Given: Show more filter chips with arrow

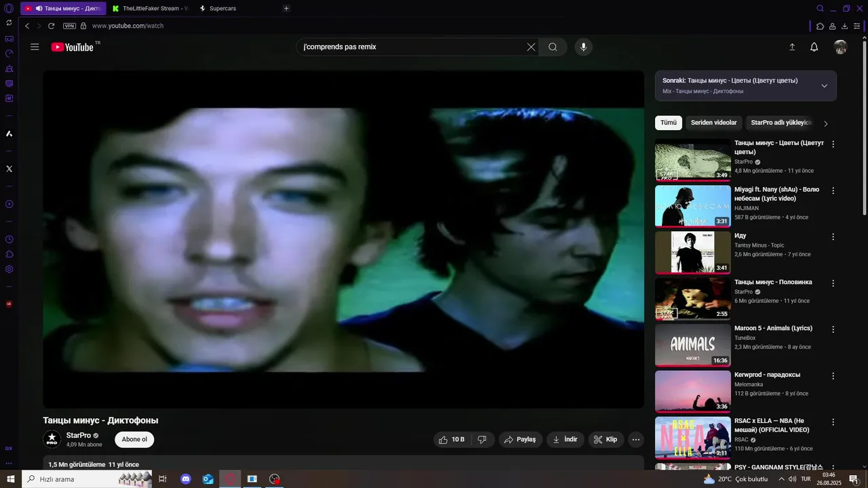Looking at the screenshot, I should click(826, 123).
